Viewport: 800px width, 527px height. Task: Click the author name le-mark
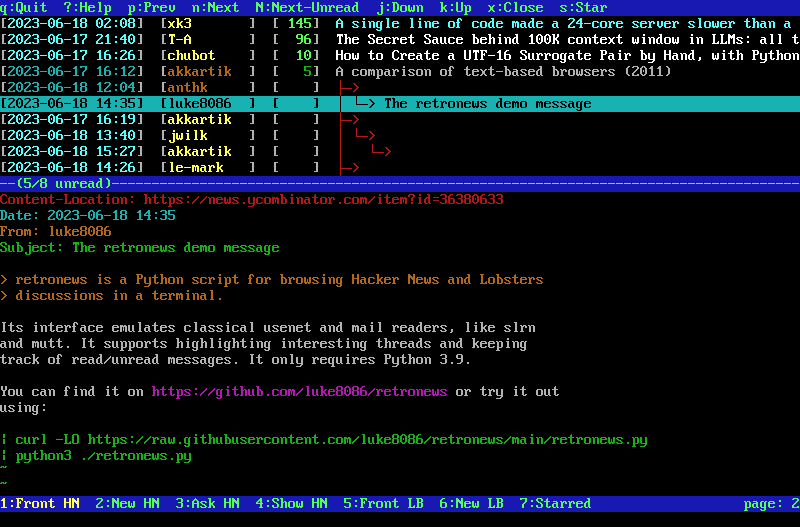(195, 167)
